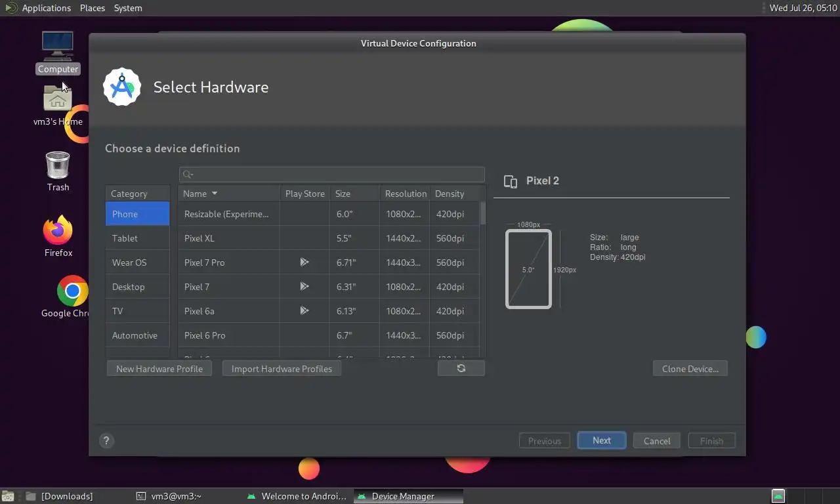
Task: Click the 560dpi density cell for Pixel XL
Action: point(454,238)
